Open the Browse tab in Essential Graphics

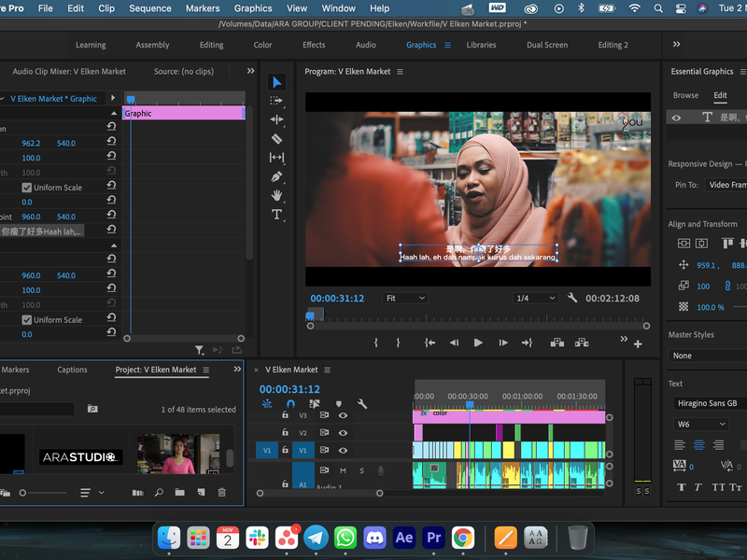[685, 95]
